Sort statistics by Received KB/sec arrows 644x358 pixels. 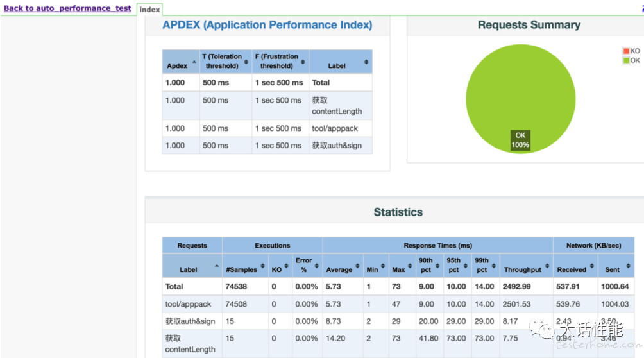(592, 266)
